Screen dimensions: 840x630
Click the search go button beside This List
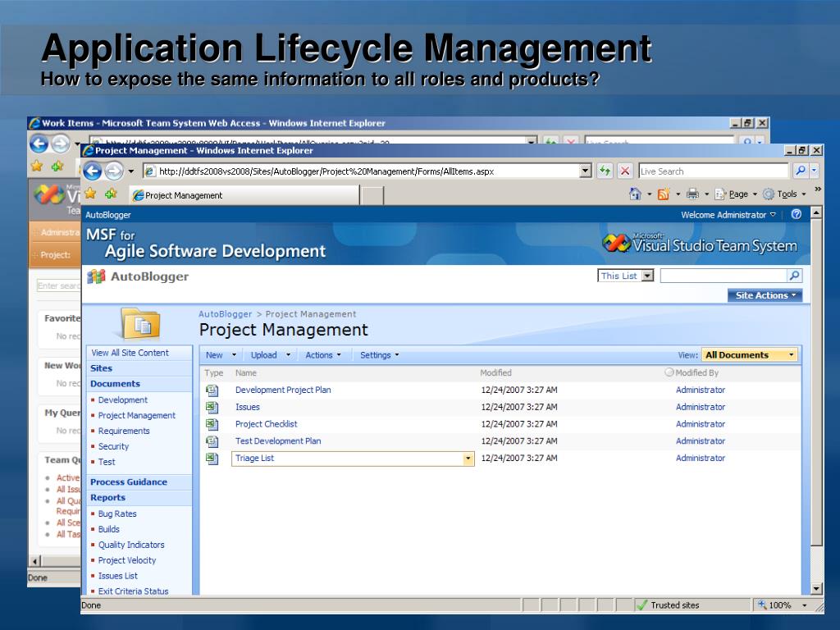click(x=794, y=276)
